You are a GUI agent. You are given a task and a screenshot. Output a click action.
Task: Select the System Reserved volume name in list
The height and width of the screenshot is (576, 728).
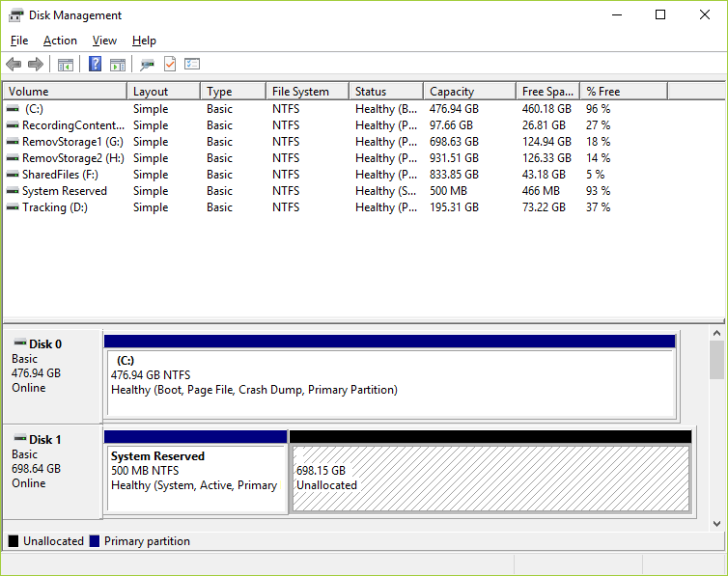point(64,191)
